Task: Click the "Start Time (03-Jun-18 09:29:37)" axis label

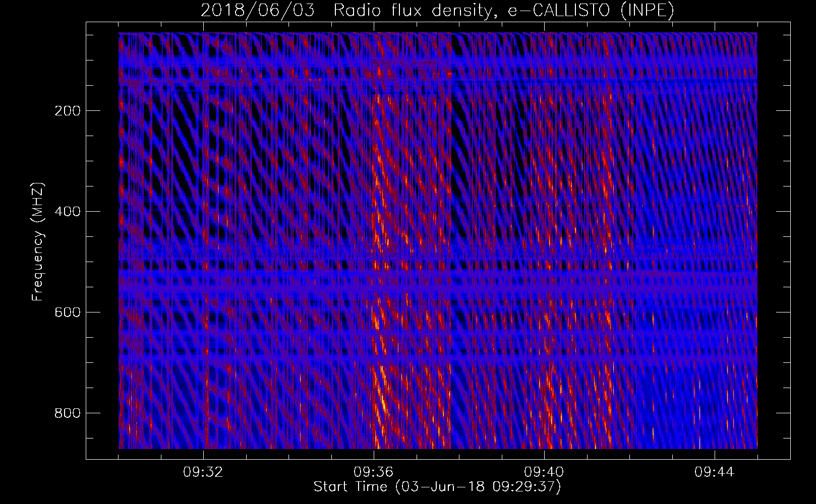Action: click(x=437, y=487)
